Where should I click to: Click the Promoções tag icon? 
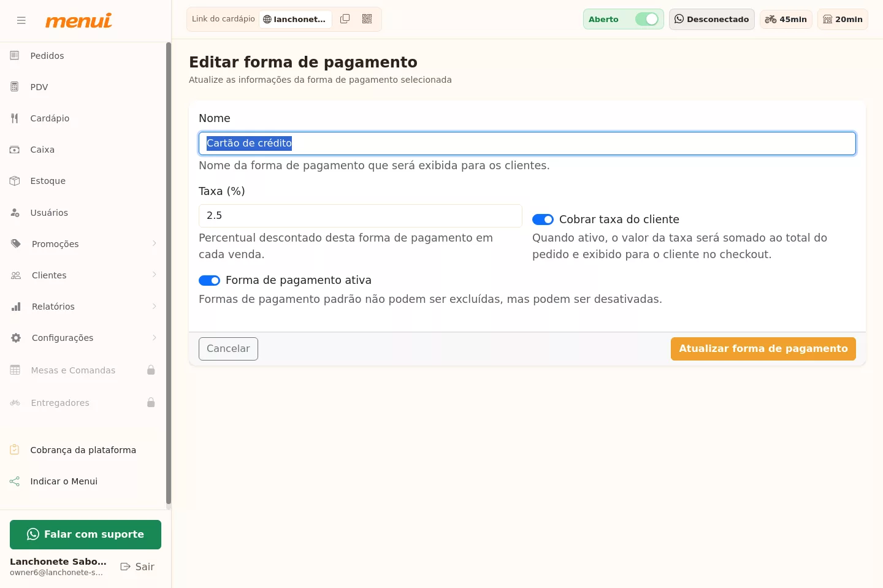(16, 244)
